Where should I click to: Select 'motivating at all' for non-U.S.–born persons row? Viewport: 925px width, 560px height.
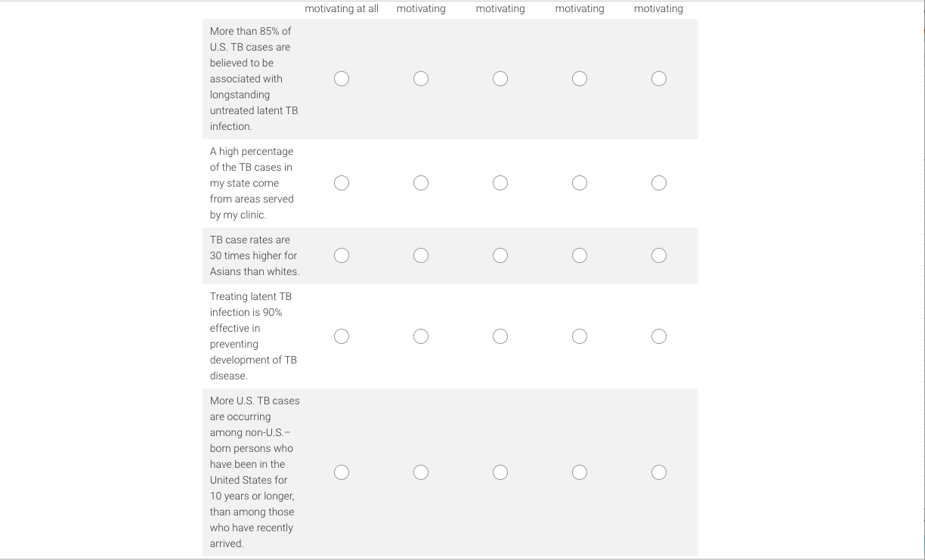tap(342, 472)
